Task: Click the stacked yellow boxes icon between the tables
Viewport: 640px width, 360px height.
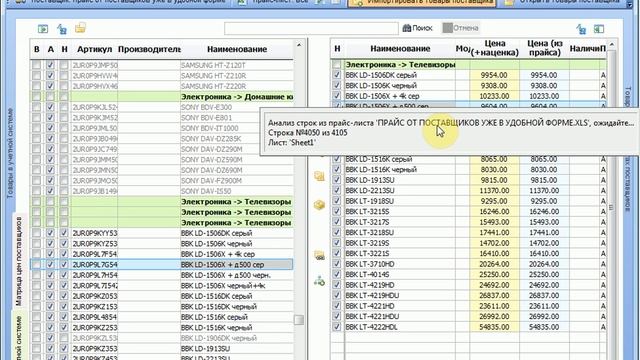Action: [x=319, y=176]
